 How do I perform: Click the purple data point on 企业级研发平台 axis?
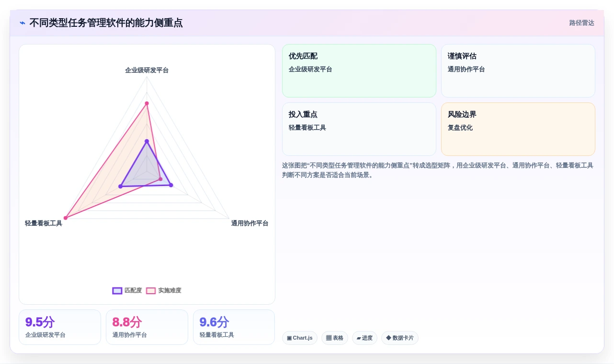pos(147,141)
